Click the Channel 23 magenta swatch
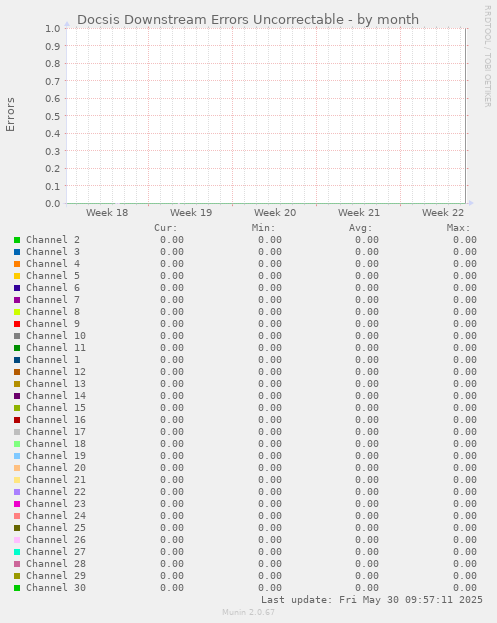This screenshot has width=497, height=623. [17, 504]
